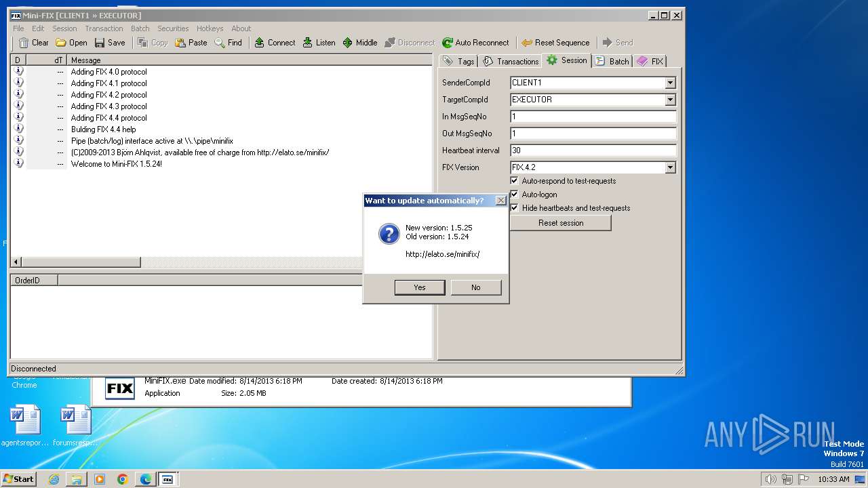The image size is (868, 488).
Task: Open Microsoft Edge from taskbar
Action: coord(145,479)
